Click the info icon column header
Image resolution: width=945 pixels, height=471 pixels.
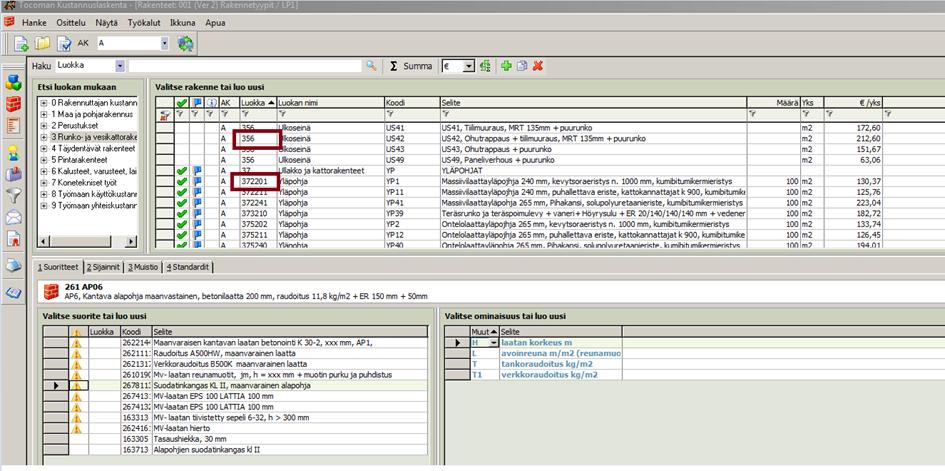(212, 103)
